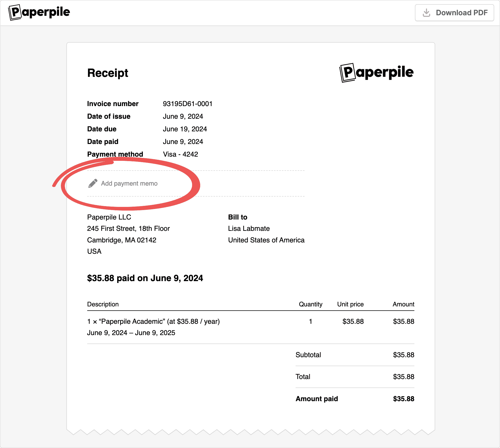Select the invoice number 93195D61-0001
Image resolution: width=500 pixels, height=448 pixels.
pyautogui.click(x=188, y=104)
